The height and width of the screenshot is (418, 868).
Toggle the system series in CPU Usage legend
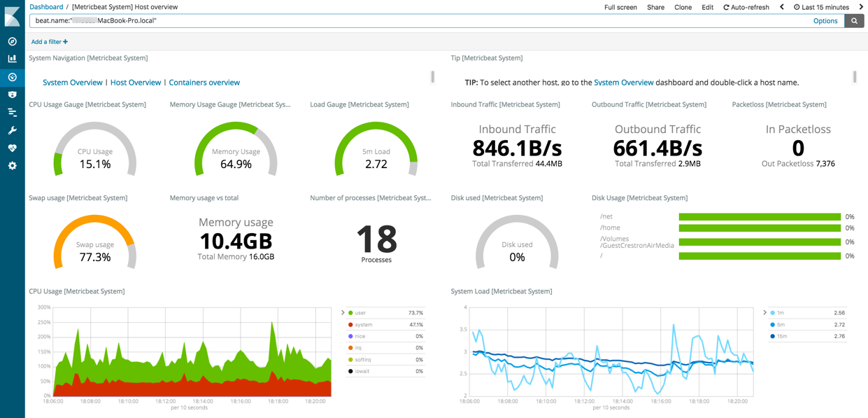[364, 325]
